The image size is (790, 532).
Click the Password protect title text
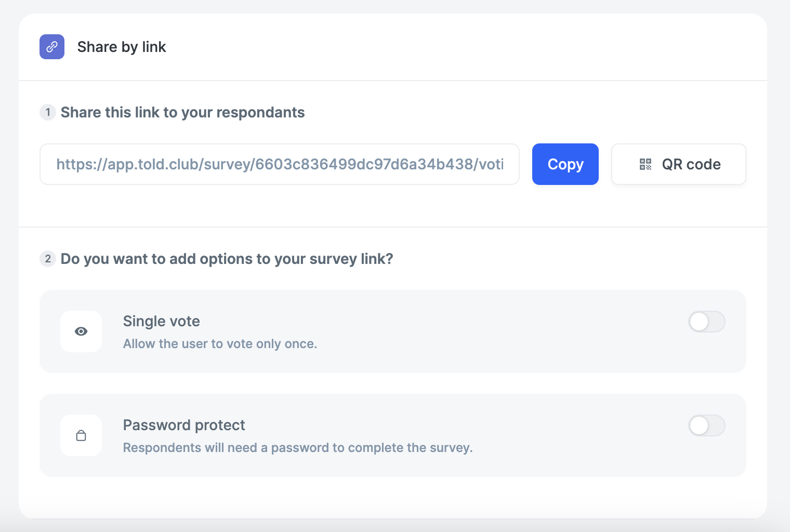(184, 425)
